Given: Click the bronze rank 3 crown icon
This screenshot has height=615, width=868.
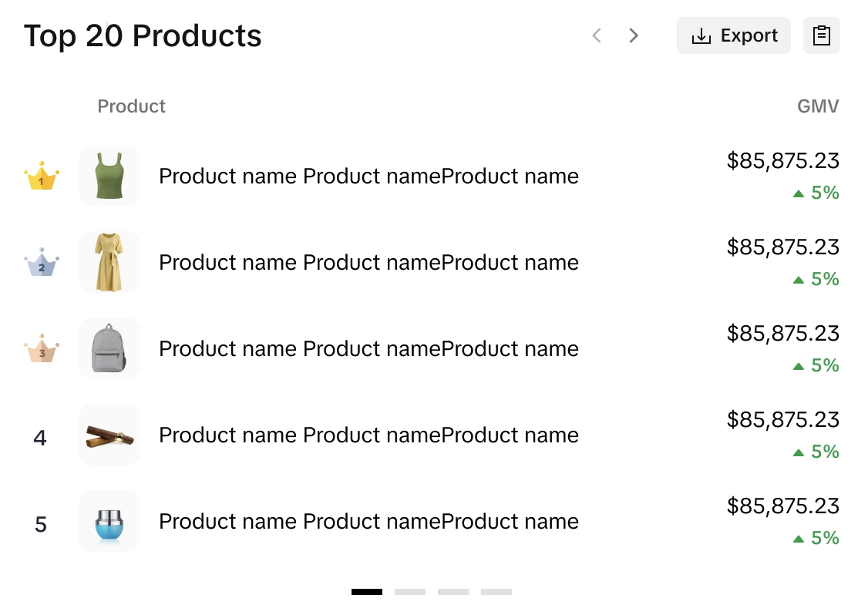Looking at the screenshot, I should pos(42,349).
